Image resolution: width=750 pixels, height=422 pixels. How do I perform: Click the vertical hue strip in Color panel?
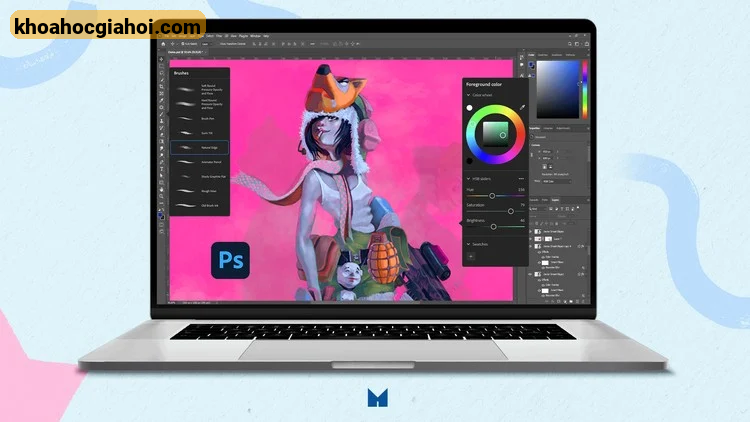[585, 89]
